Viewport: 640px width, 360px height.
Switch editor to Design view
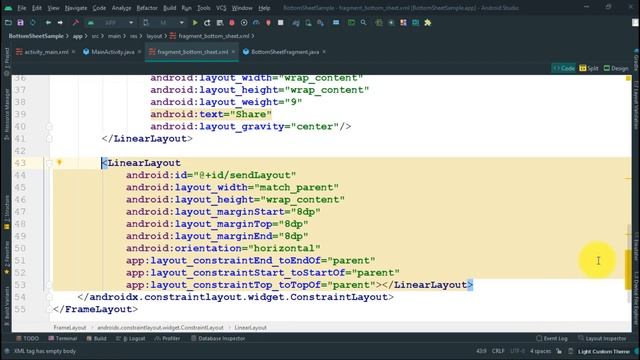tap(616, 68)
